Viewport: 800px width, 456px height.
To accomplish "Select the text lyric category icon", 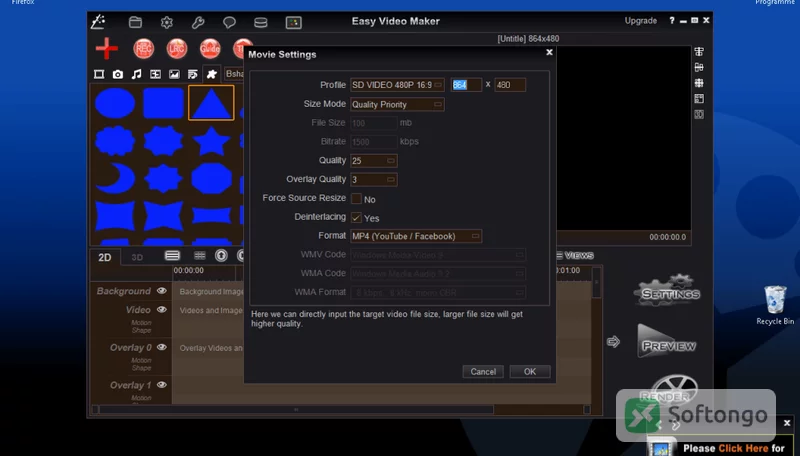I will [x=192, y=74].
